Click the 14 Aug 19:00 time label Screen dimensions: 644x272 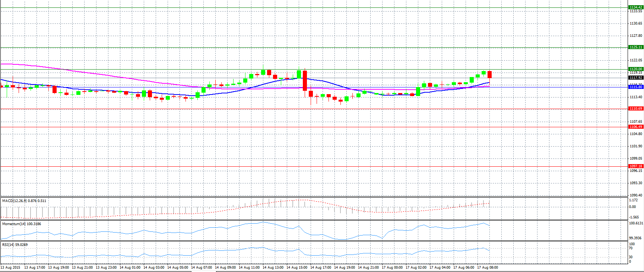[x=345, y=268]
